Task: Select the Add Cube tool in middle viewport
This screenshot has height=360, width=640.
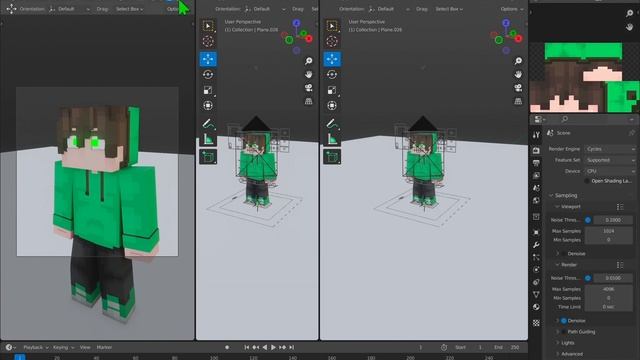Action: click(208, 157)
